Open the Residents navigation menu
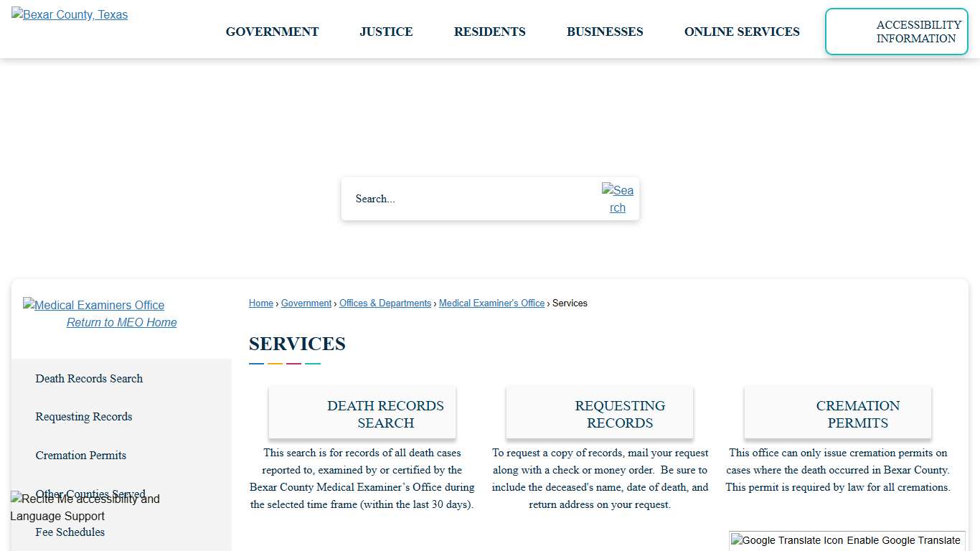Viewport: 980px width, 551px height. (489, 32)
